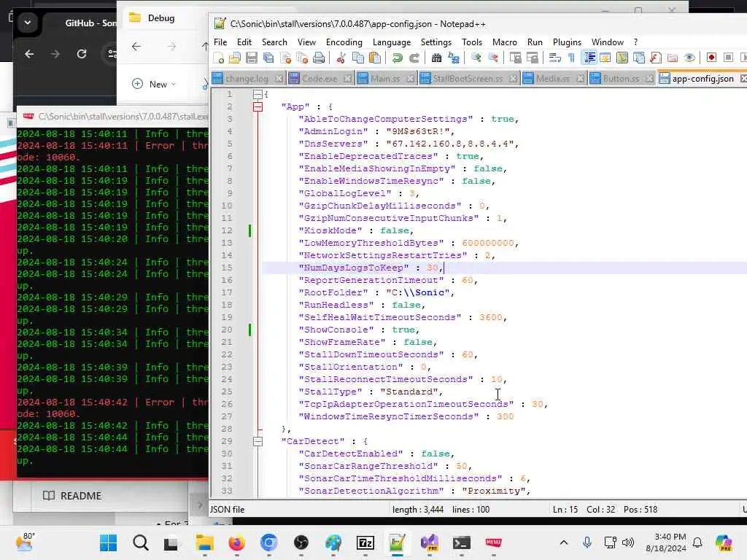Cut selection using scissors icon

(341, 58)
